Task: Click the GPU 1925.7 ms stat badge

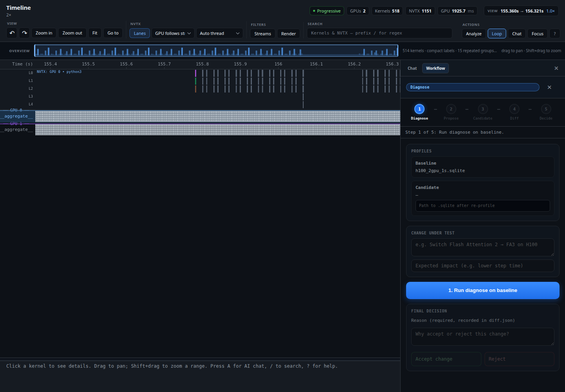Action: (x=457, y=11)
